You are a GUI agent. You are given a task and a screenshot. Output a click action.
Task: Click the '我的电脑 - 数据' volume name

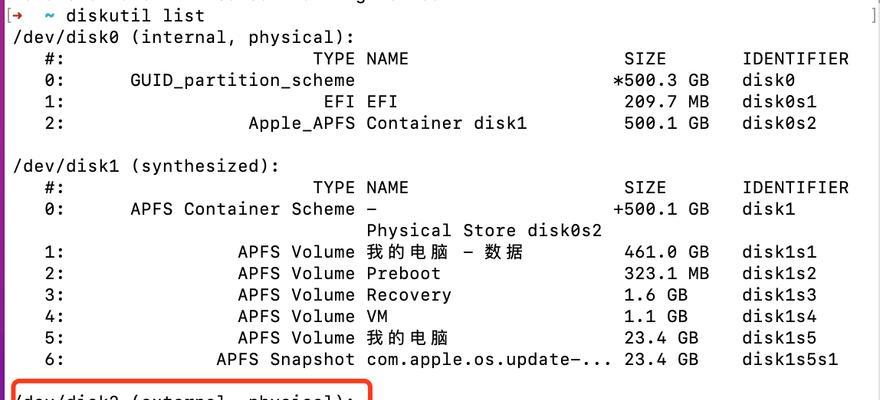[444, 252]
